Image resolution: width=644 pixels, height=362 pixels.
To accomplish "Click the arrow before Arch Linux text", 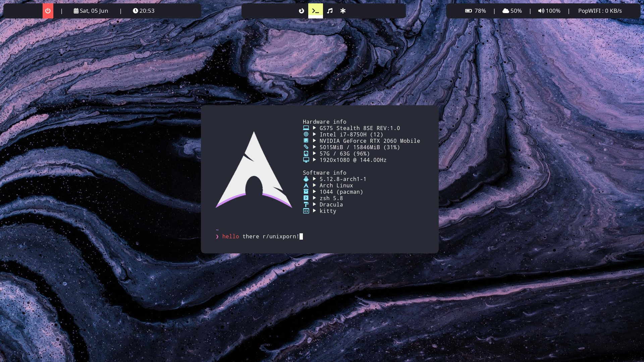I will [x=315, y=185].
